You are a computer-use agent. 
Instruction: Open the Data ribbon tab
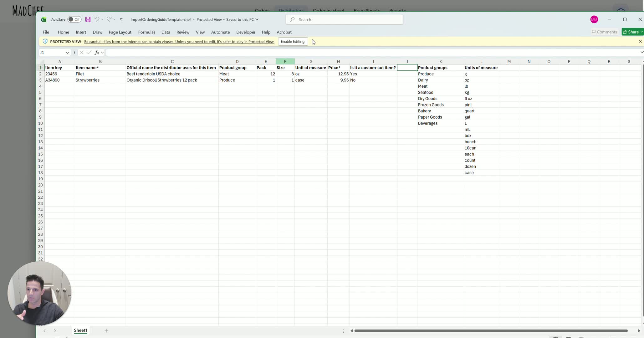[166, 32]
